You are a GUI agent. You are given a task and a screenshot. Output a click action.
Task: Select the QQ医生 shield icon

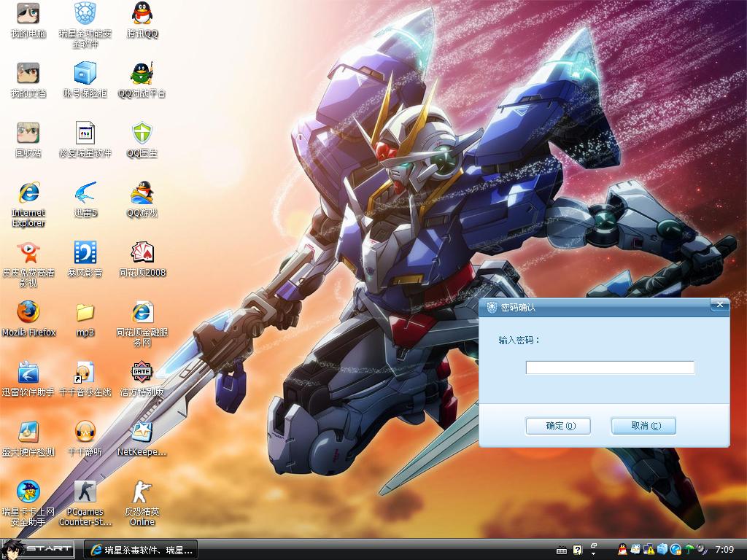(x=142, y=133)
